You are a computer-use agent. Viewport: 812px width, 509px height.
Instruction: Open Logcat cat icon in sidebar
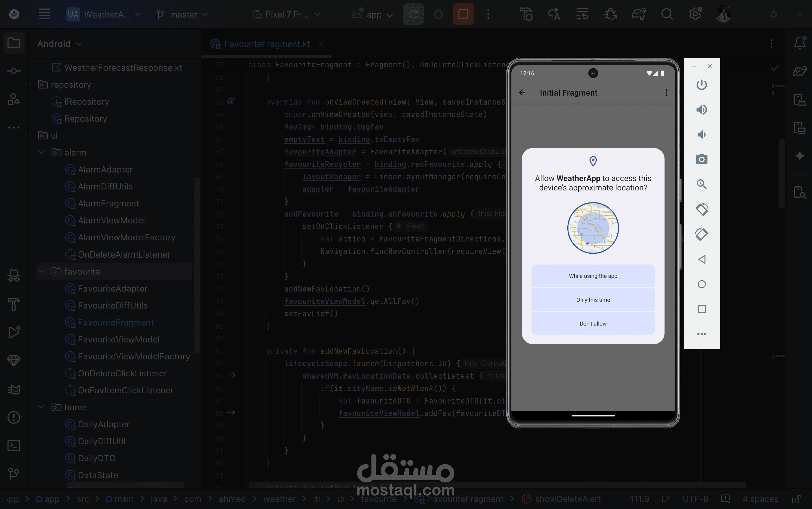pyautogui.click(x=14, y=389)
